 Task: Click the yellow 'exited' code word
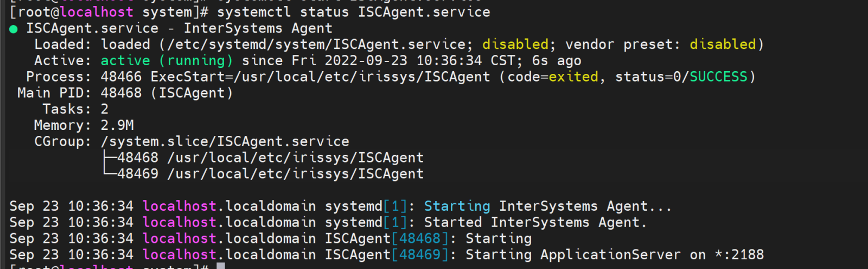point(573,77)
